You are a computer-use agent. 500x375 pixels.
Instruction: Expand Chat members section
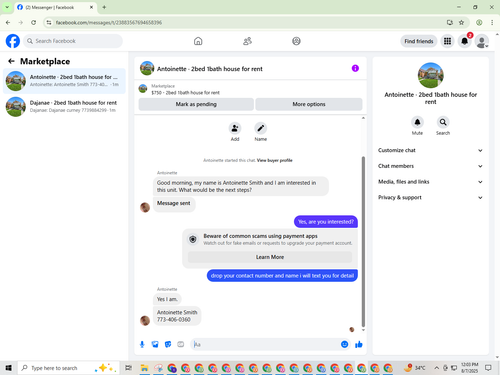pos(430,166)
